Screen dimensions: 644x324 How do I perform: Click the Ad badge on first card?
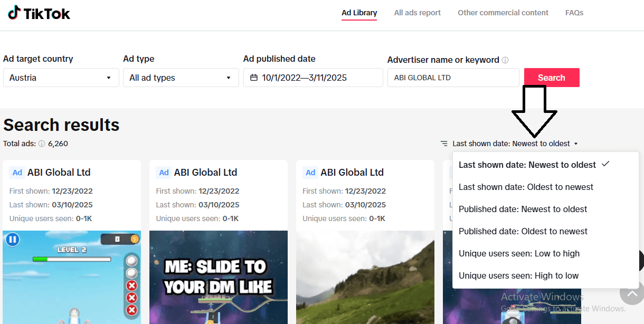17,173
